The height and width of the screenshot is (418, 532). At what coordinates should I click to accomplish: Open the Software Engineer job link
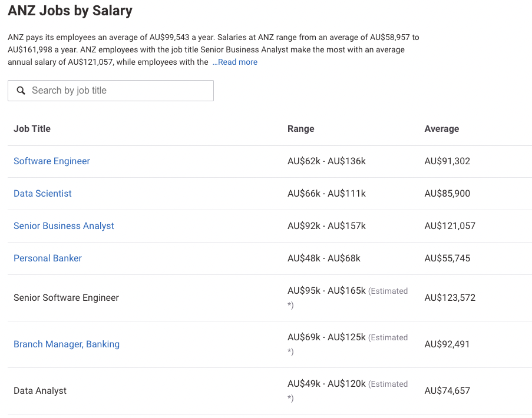click(x=52, y=161)
